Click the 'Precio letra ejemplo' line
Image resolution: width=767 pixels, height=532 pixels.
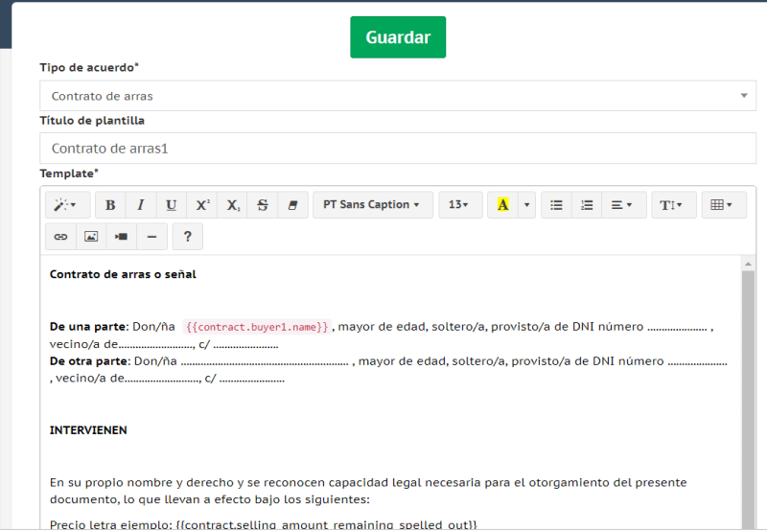coord(263,524)
